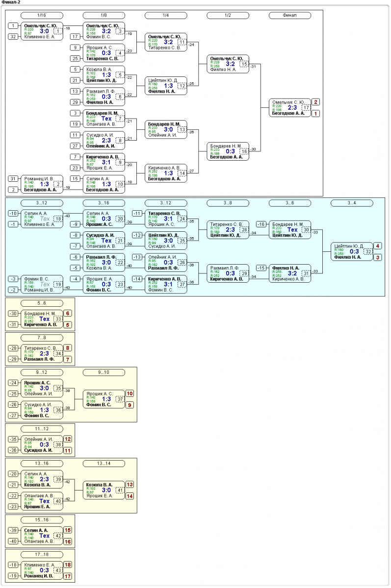Click seed box 23 beside Ярошик Е. А.

[76, 168]
